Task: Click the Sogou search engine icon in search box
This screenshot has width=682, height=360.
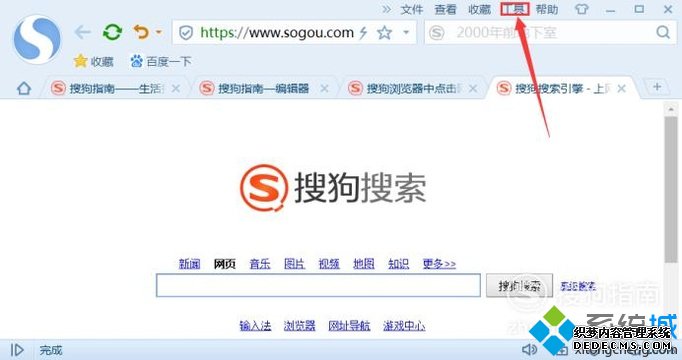Action: [x=437, y=33]
